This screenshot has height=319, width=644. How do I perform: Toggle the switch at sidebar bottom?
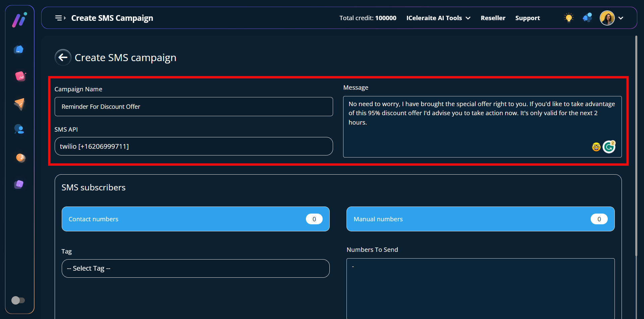coord(18,300)
